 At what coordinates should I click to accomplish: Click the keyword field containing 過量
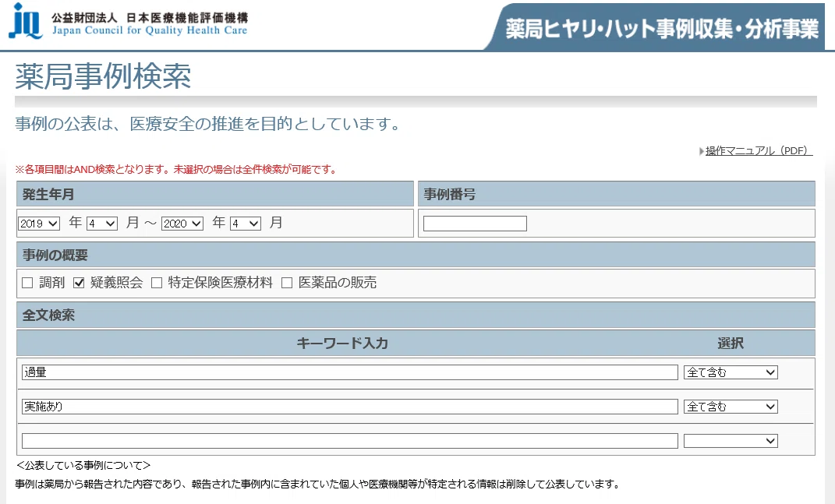pyautogui.click(x=350, y=372)
